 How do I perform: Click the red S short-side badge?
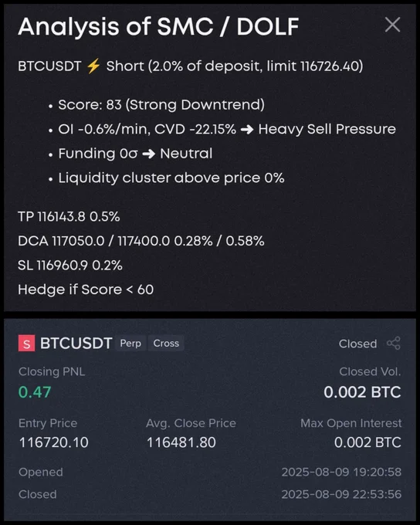26,344
